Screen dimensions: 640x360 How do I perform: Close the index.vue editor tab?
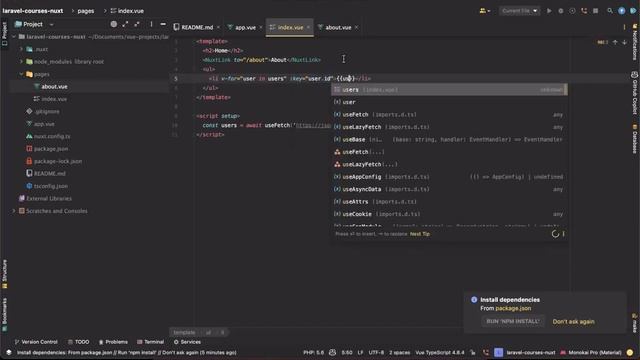(308, 27)
